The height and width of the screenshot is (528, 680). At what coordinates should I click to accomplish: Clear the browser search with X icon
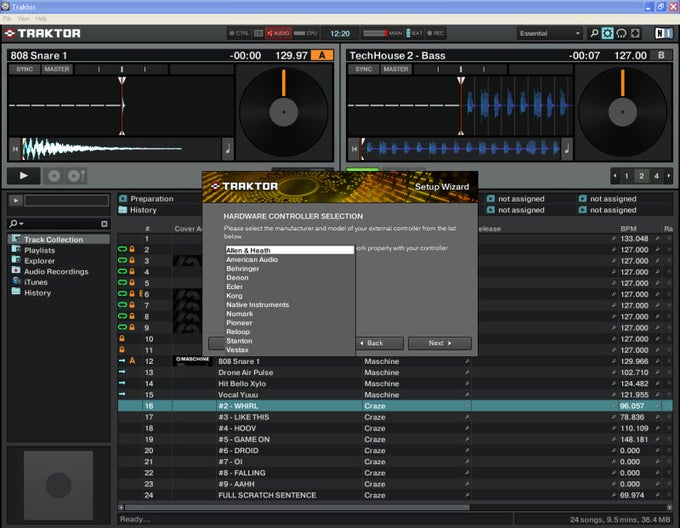(104, 224)
